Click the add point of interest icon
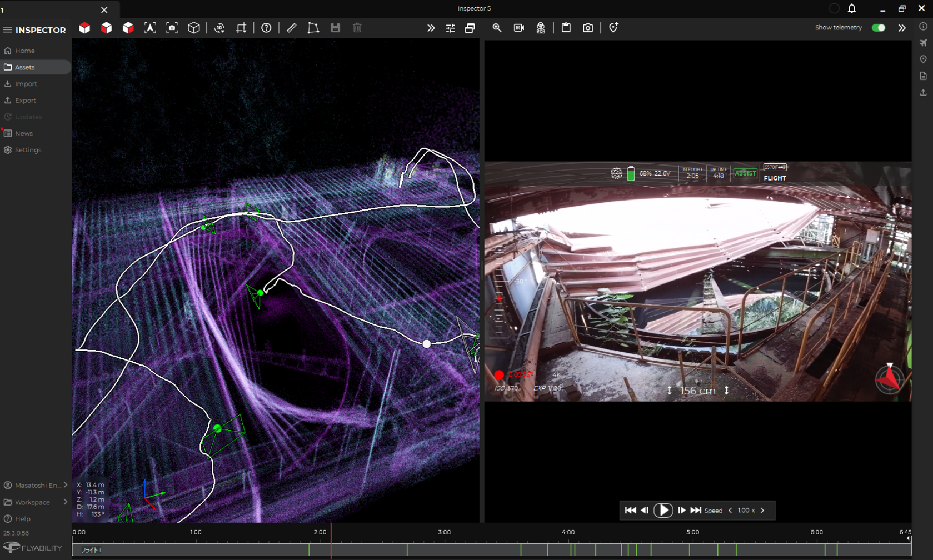 [613, 28]
